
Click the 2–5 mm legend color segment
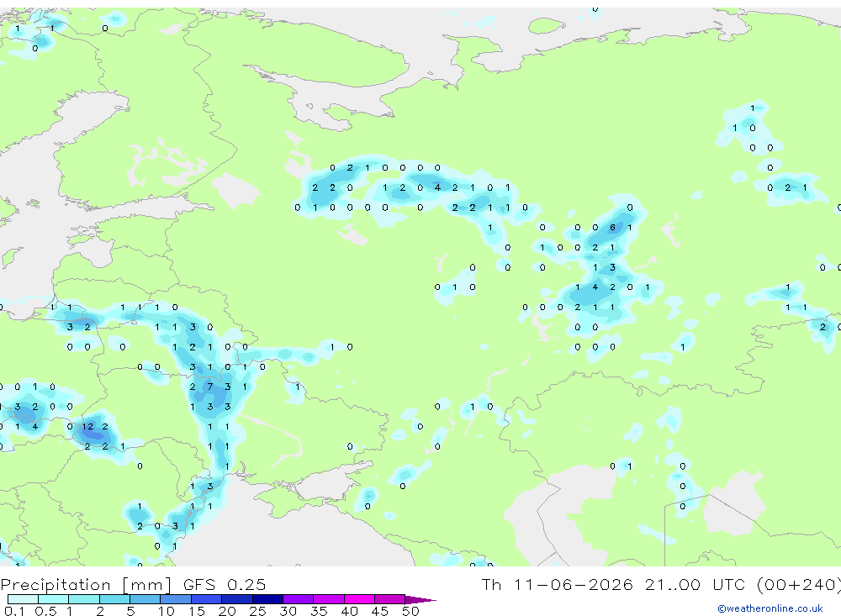click(114, 599)
